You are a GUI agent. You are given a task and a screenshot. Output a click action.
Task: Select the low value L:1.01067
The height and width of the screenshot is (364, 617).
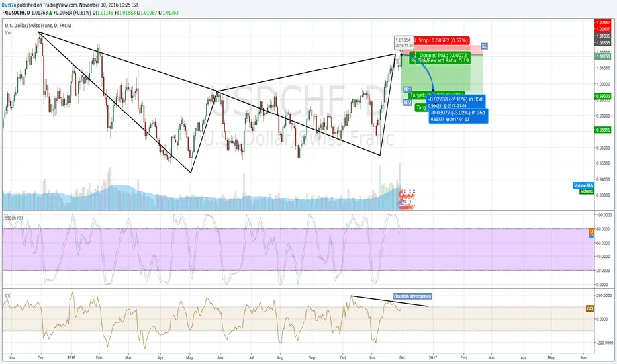[147, 13]
